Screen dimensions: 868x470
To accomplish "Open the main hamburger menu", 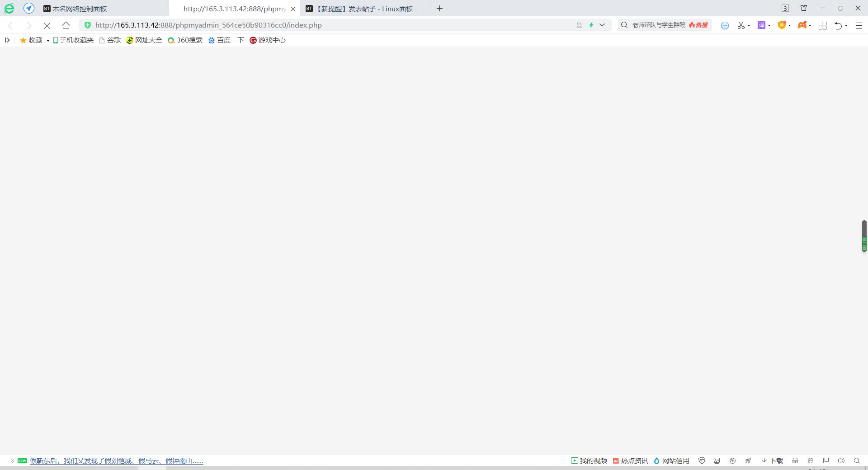I will [859, 25].
